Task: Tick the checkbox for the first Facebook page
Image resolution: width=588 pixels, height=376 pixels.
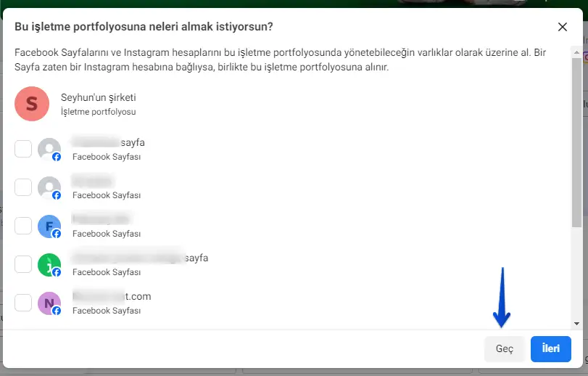Action: (x=23, y=149)
